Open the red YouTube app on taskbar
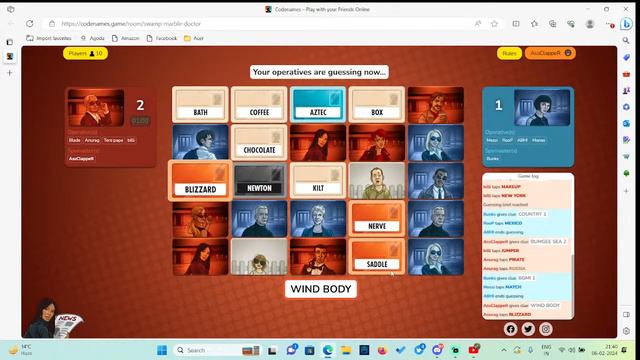This screenshot has width=640, height=360. click(474, 350)
